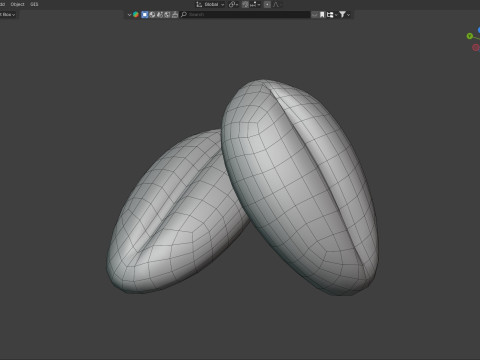The height and width of the screenshot is (360, 480).
Task: Focus the Search input field
Action: tap(245, 15)
